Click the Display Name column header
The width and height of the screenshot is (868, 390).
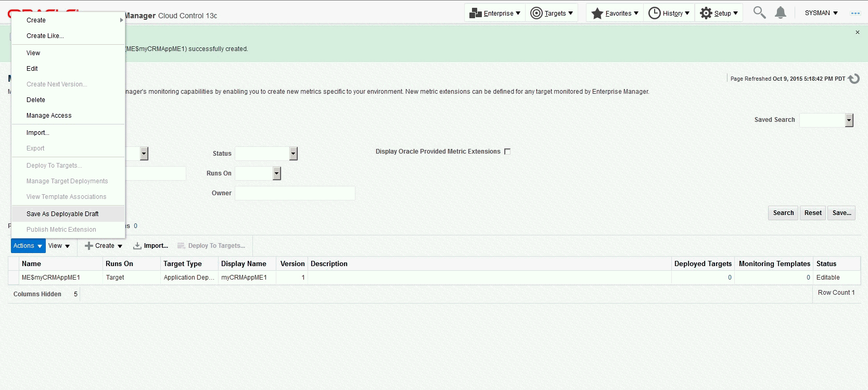247,264
